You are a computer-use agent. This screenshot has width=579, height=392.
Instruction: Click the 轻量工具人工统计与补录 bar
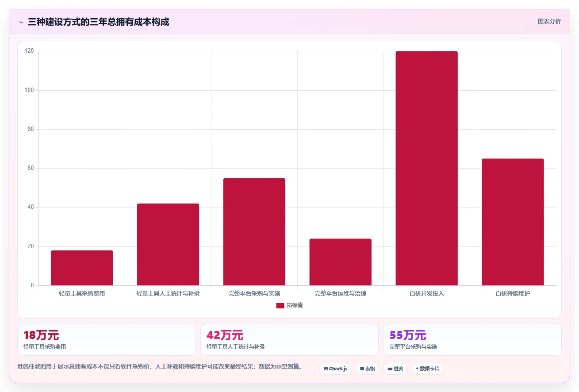[x=168, y=244]
